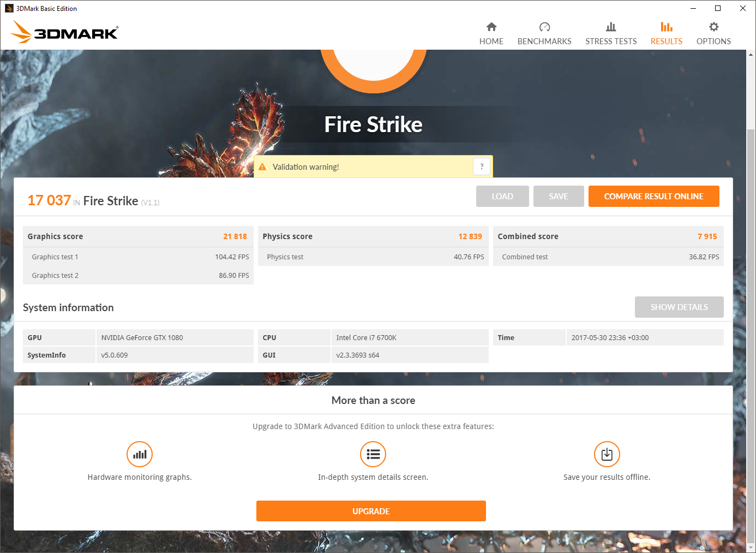Click the System information heading
Screen dimensions: 756x553
[68, 307]
